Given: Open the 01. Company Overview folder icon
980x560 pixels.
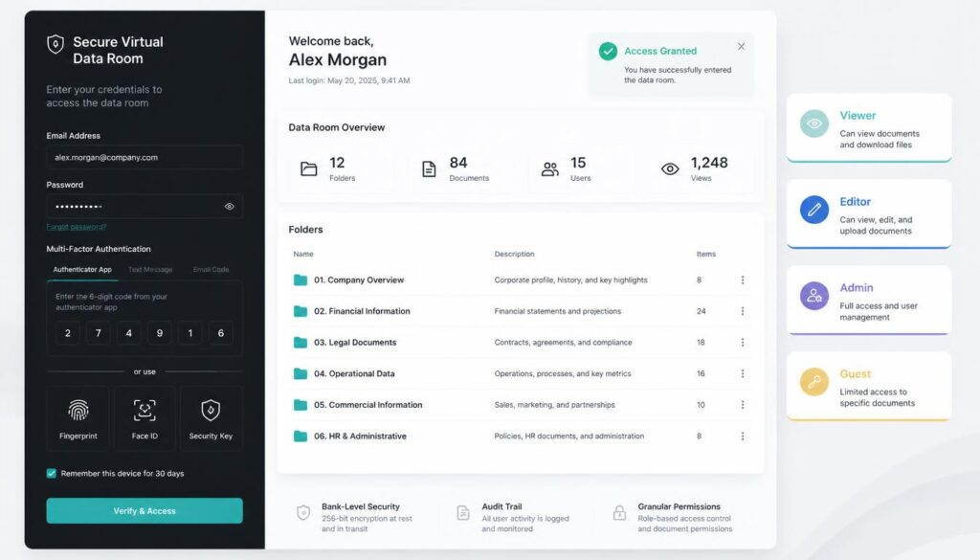Looking at the screenshot, I should click(x=301, y=280).
